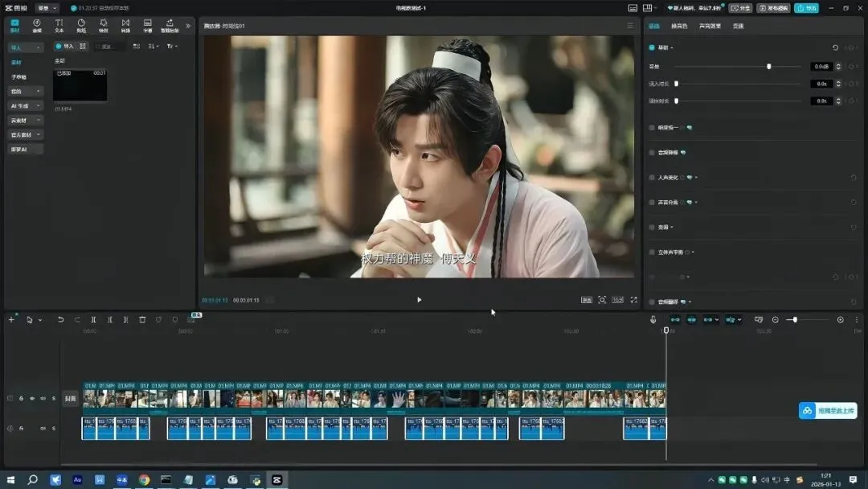Open the Audio (音频) media tab
Screen dimensions: 868x489
(36, 26)
